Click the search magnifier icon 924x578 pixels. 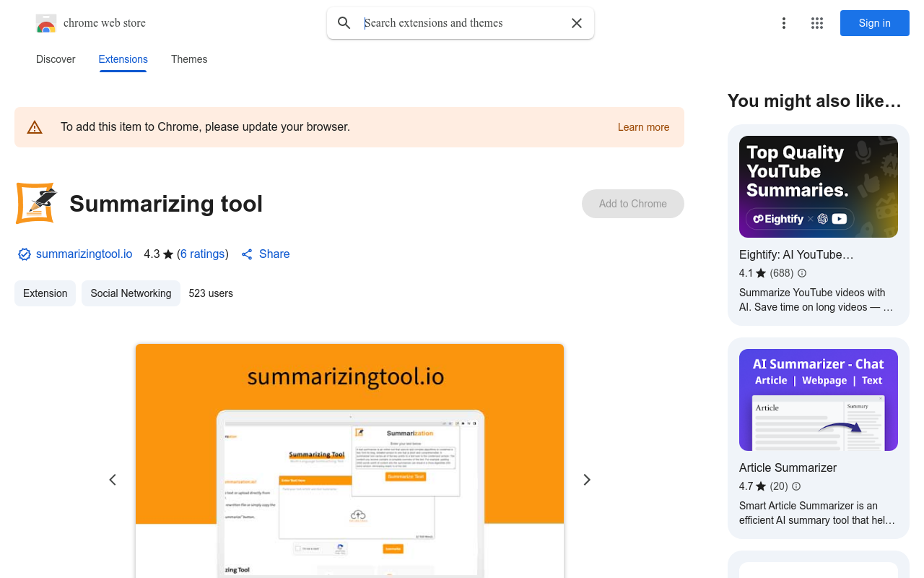344,23
